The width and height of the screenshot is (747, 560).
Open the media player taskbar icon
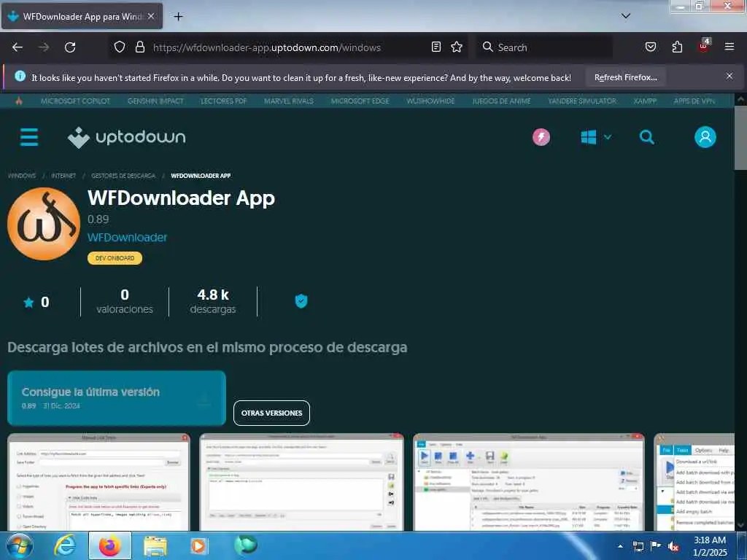pos(198,545)
